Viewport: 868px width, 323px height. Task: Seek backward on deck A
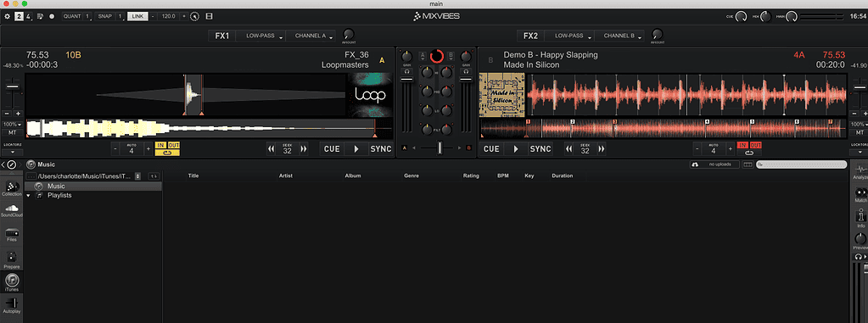[272, 148]
